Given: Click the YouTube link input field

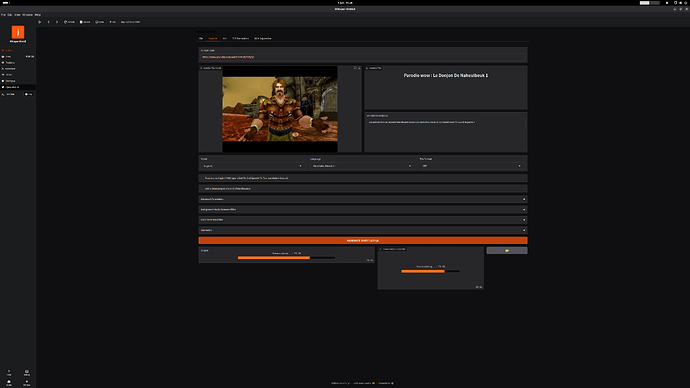Looking at the screenshot, I should (363, 57).
